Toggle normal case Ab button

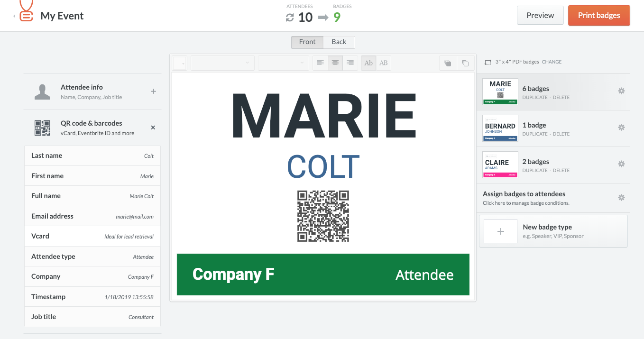pos(368,63)
